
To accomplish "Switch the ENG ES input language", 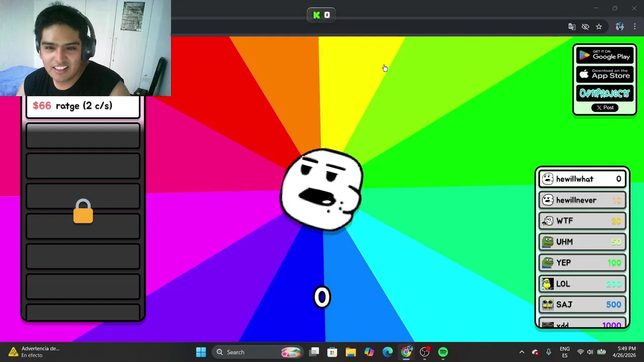I will coord(565,352).
